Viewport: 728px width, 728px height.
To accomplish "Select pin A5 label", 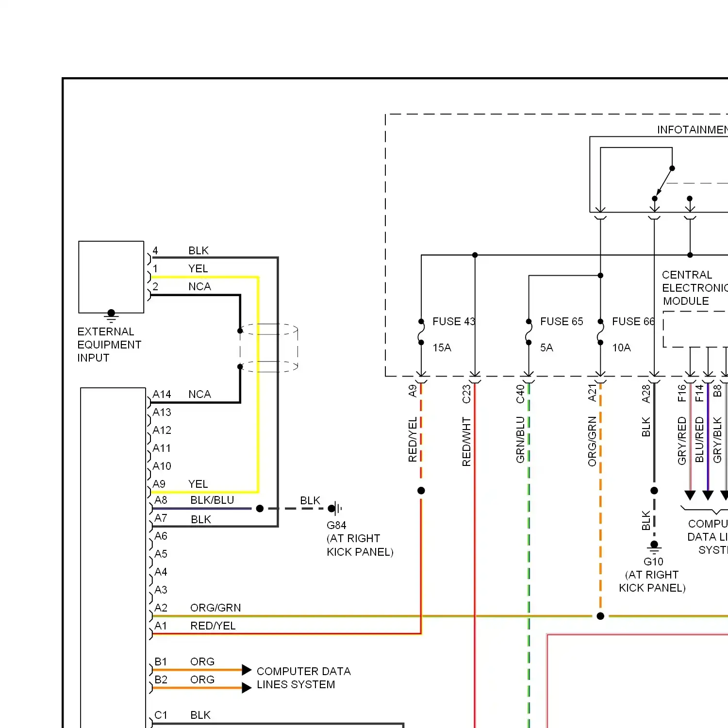I will (161, 554).
